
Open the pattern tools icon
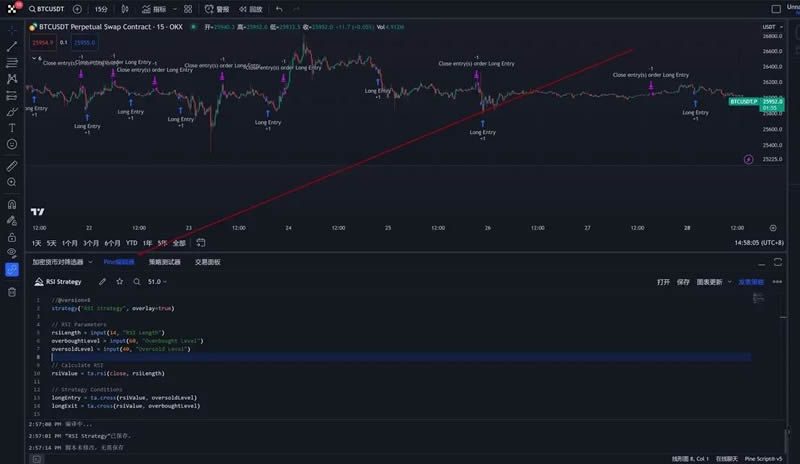(12, 79)
